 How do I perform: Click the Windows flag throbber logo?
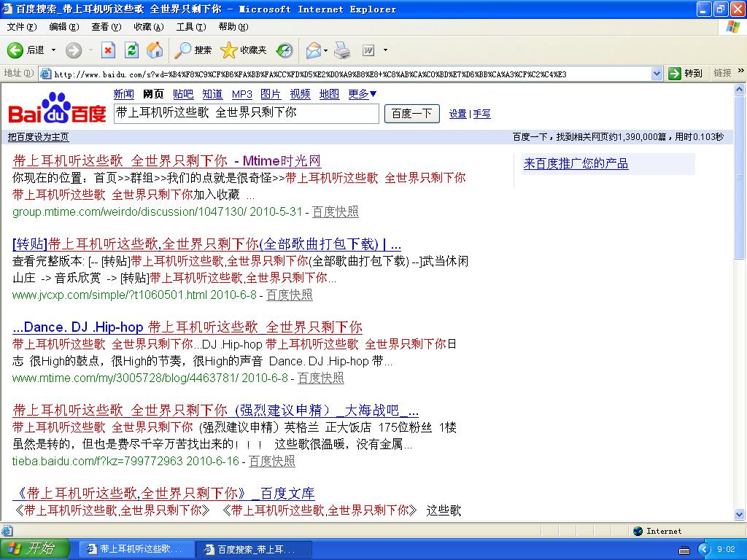tap(732, 27)
